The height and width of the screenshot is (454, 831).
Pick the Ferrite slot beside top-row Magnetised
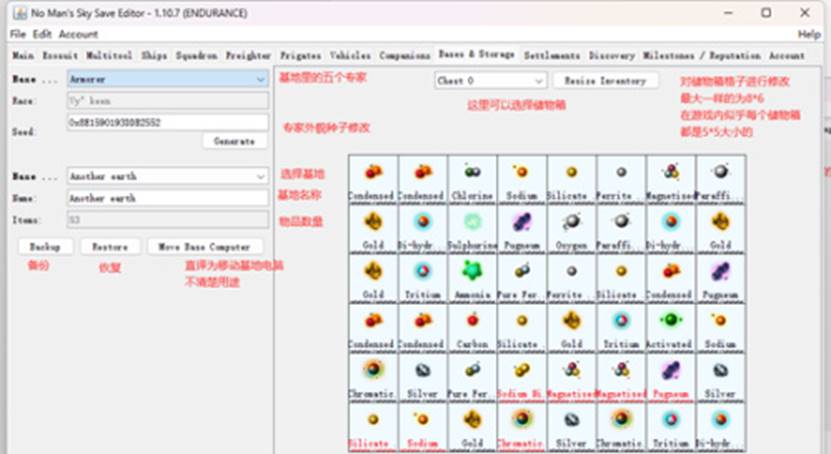point(621,180)
